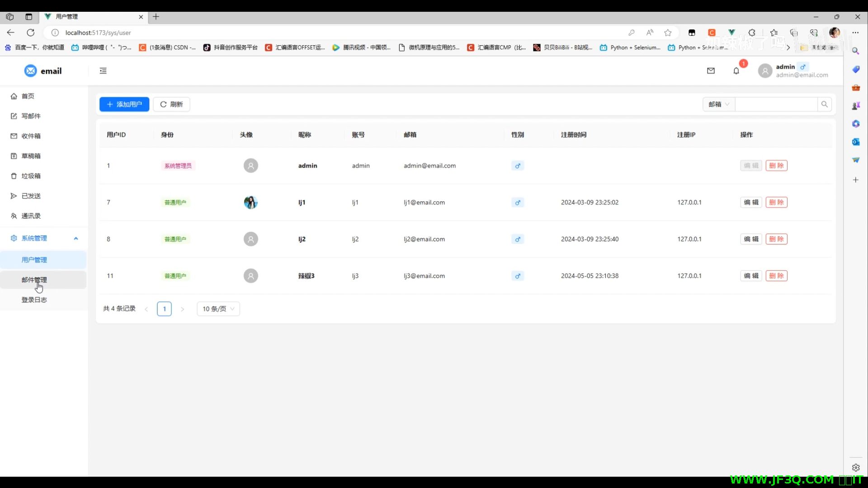Image resolution: width=868 pixels, height=488 pixels.
Task: Open 邮件管理 in the sidebar
Action: click(x=34, y=280)
